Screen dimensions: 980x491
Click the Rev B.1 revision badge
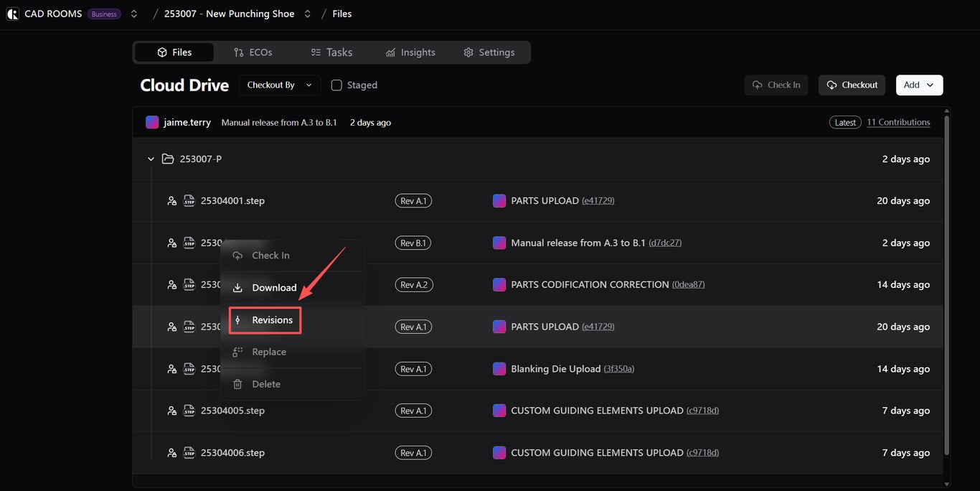click(x=414, y=243)
